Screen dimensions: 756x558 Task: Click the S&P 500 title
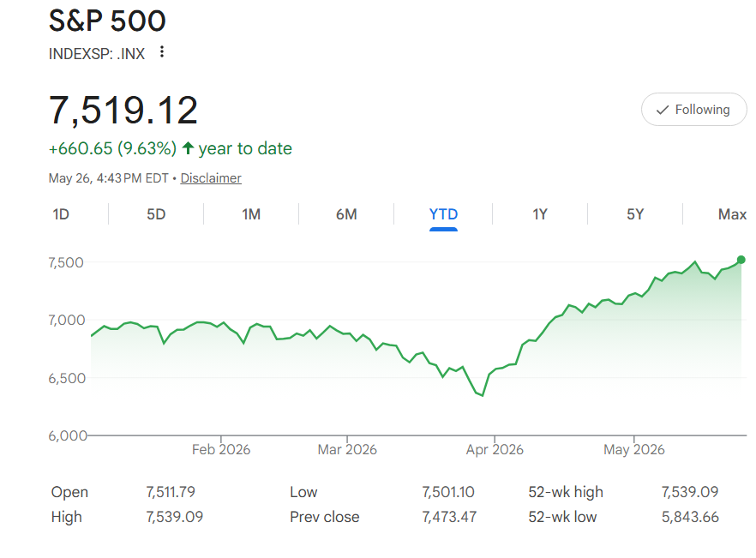tap(107, 21)
